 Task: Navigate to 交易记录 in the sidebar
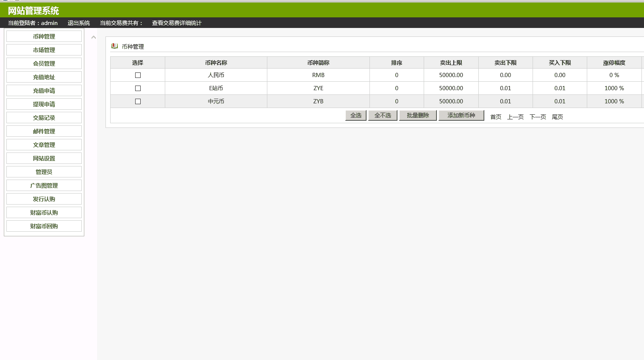click(x=44, y=118)
